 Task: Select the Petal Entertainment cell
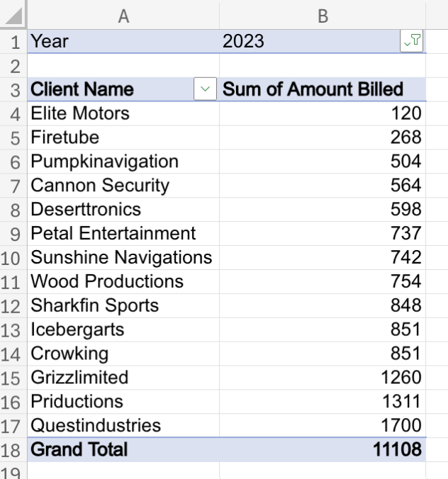(x=123, y=233)
